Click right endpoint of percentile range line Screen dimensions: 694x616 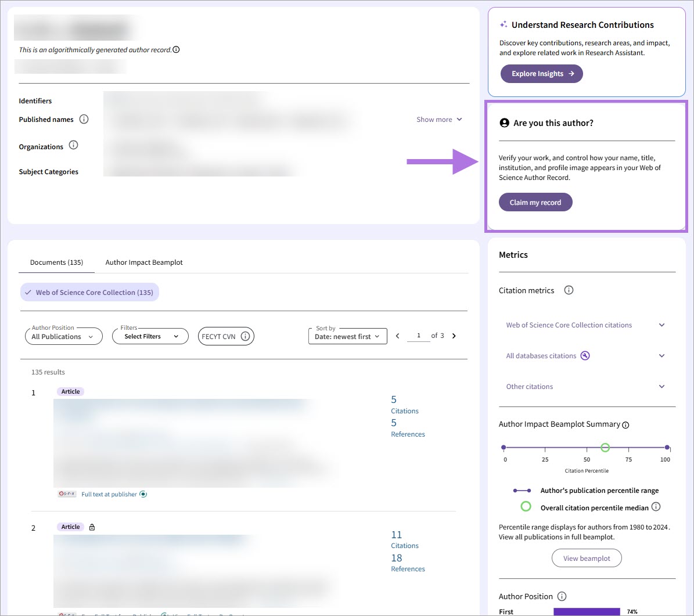pos(667,448)
